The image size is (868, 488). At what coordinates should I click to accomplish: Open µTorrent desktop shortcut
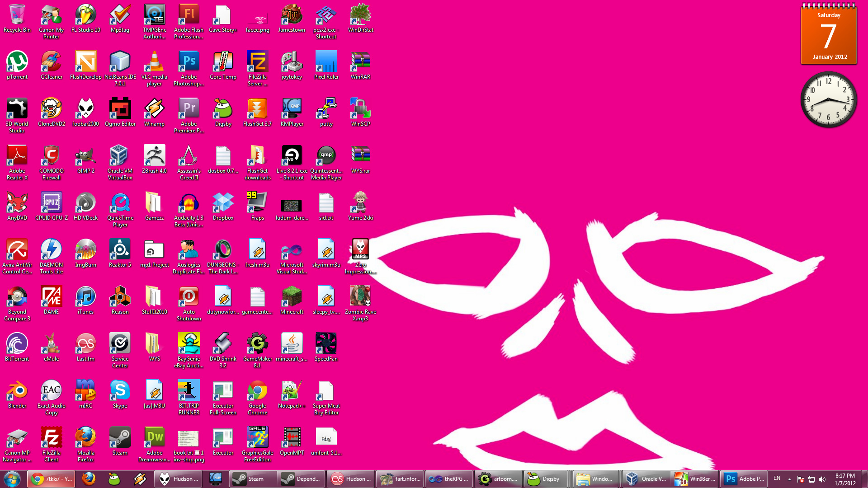tap(17, 66)
